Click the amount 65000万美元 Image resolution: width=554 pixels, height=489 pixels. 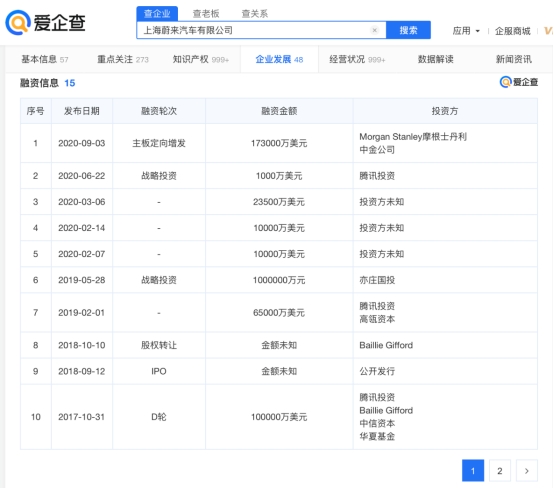pyautogui.click(x=279, y=313)
